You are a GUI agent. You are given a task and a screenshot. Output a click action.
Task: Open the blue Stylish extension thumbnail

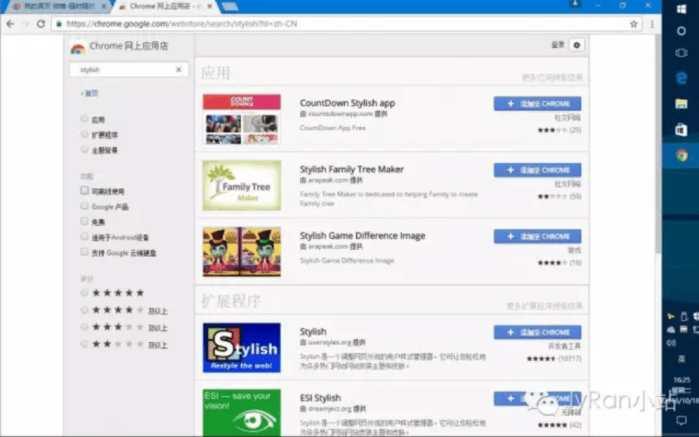[242, 348]
